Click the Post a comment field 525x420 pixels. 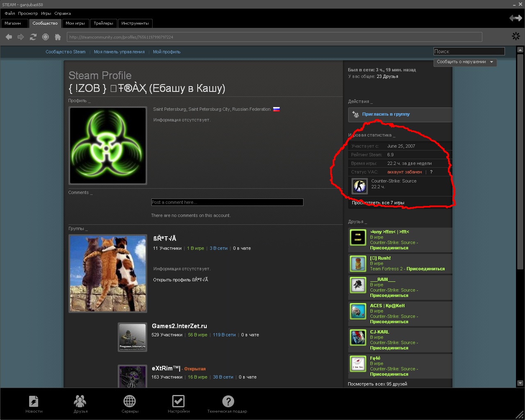tap(227, 202)
